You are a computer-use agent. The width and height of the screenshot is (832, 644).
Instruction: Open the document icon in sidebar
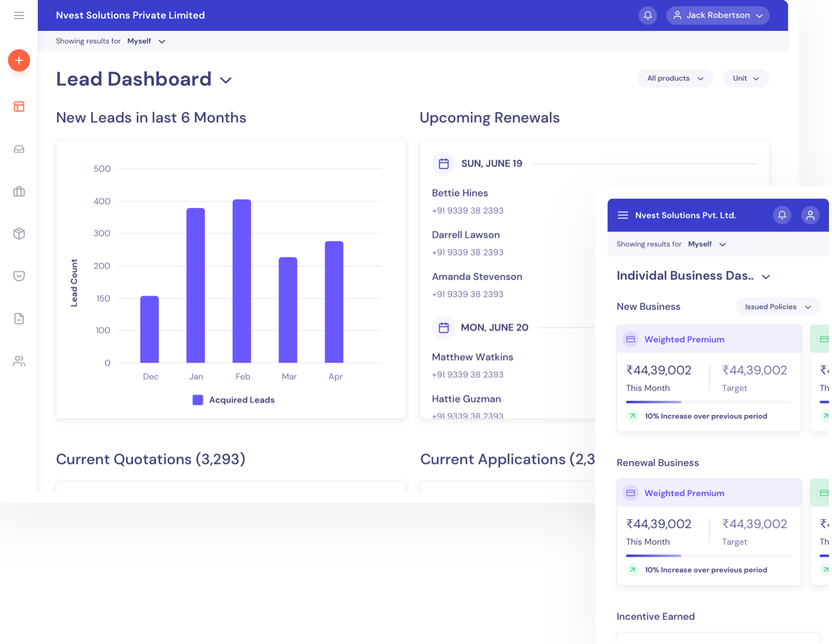[x=19, y=319]
